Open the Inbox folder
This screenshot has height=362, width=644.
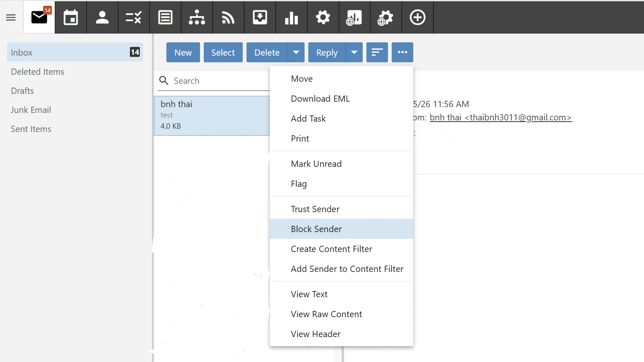pos(75,52)
